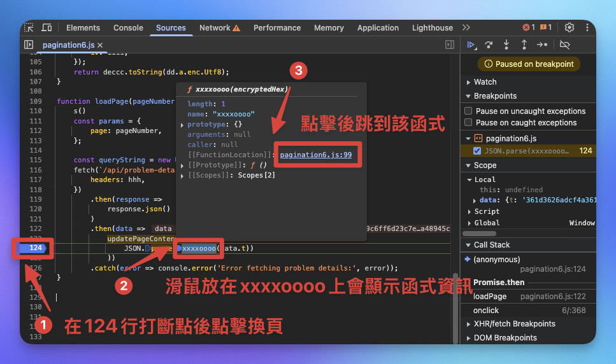616x364 pixels.
Task: Enable Pause on uncaught exceptions
Action: point(468,111)
